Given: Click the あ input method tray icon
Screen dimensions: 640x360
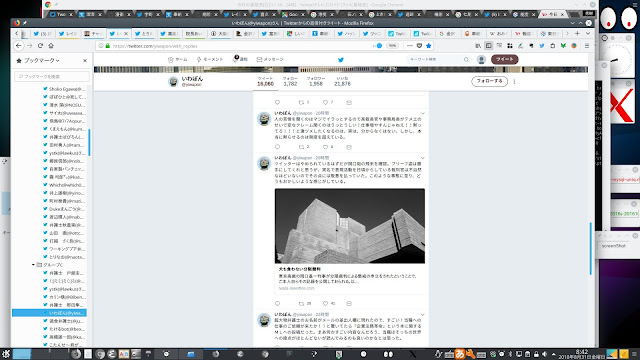Looking at the screenshot, I should click(460, 354).
